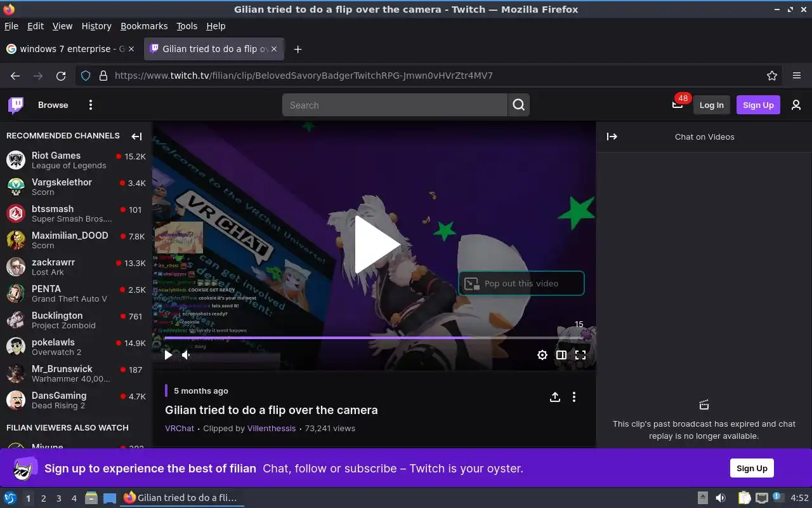Click the Sign Up button in the purple banner

click(752, 468)
